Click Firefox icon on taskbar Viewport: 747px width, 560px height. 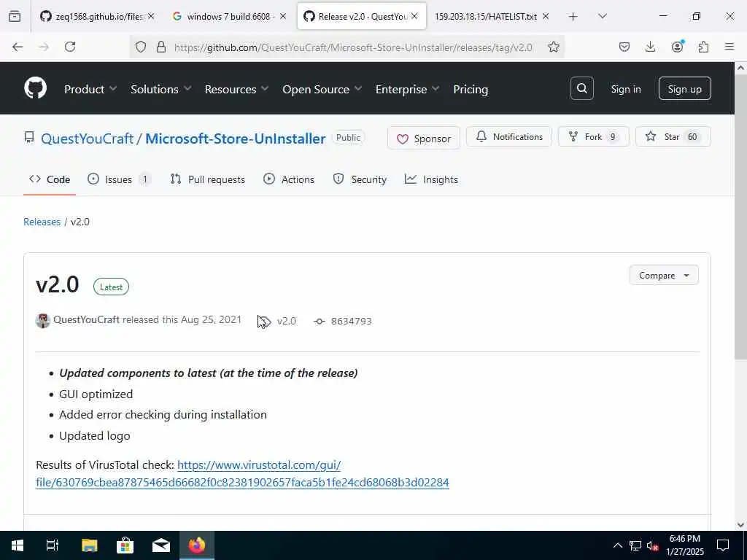point(197,545)
